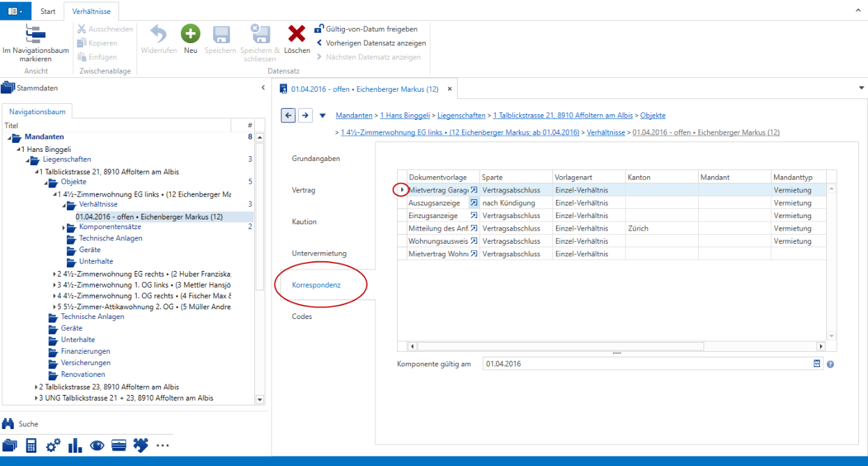
Task: Expand the 5½-Zimmer-Attikawohnung tree node
Action: click(x=54, y=306)
